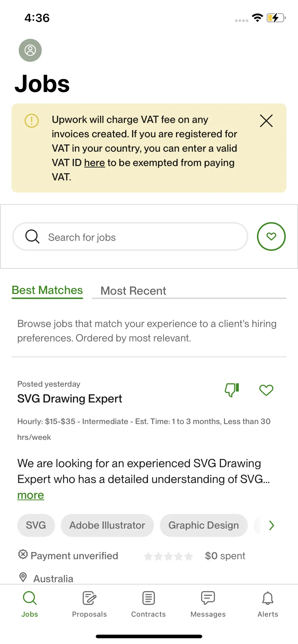The width and height of the screenshot is (298, 644).
Task: Open the VAT ID 'here' link
Action: coord(94,163)
